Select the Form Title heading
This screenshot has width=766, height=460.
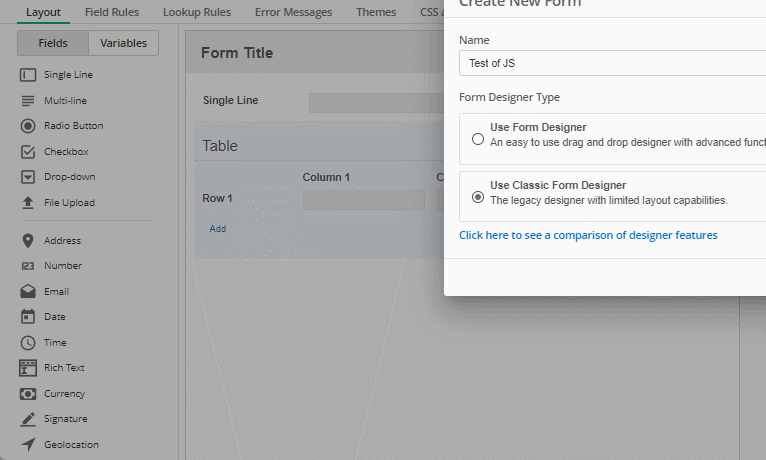pos(237,53)
